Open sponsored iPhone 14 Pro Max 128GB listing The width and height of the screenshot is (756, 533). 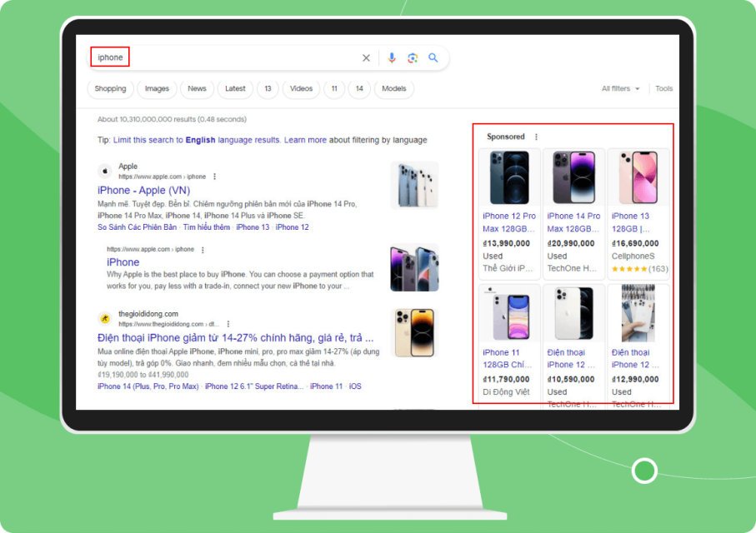[573, 222]
